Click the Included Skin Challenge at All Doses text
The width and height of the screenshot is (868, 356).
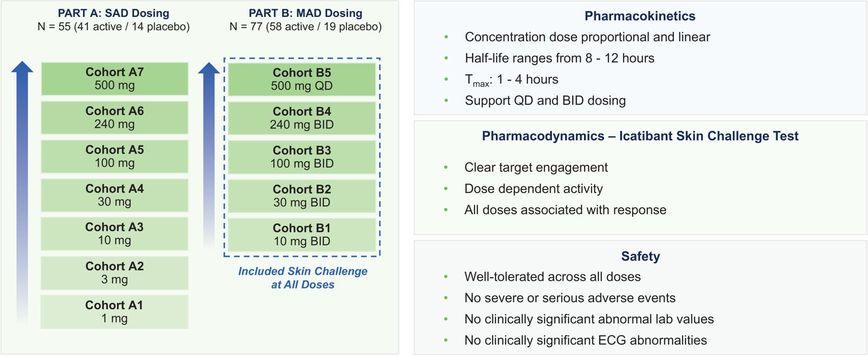[x=303, y=278]
